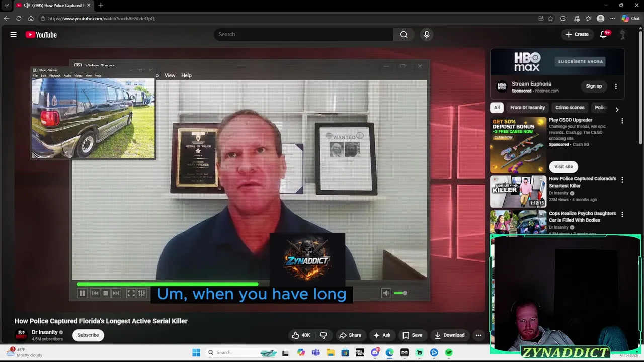Open the browser media control icon
Viewport: 644px width, 362px height.
click(x=576, y=19)
